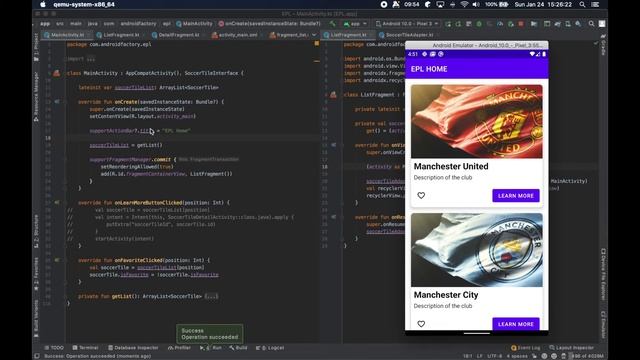Expand collapsed import block in MainActivity
Image resolution: width=640 pixels, height=360 pixels.
click(x=91, y=59)
